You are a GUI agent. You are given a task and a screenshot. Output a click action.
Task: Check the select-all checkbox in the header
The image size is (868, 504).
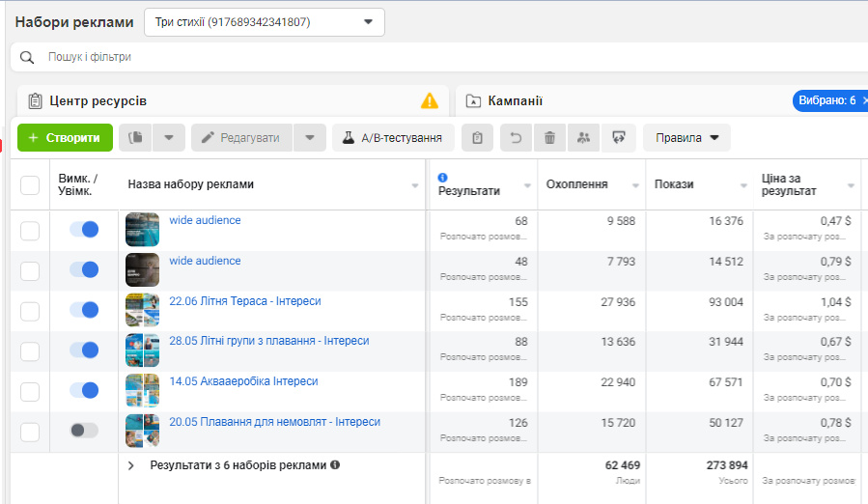coord(30,185)
